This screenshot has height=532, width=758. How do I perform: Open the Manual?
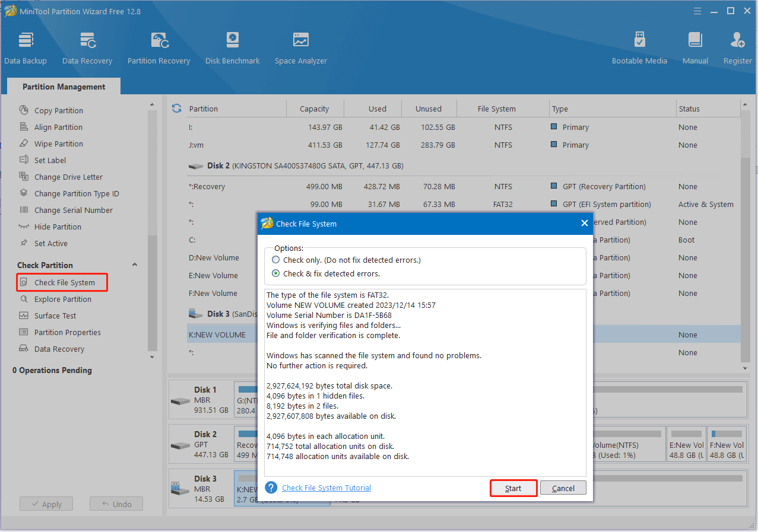[694, 47]
